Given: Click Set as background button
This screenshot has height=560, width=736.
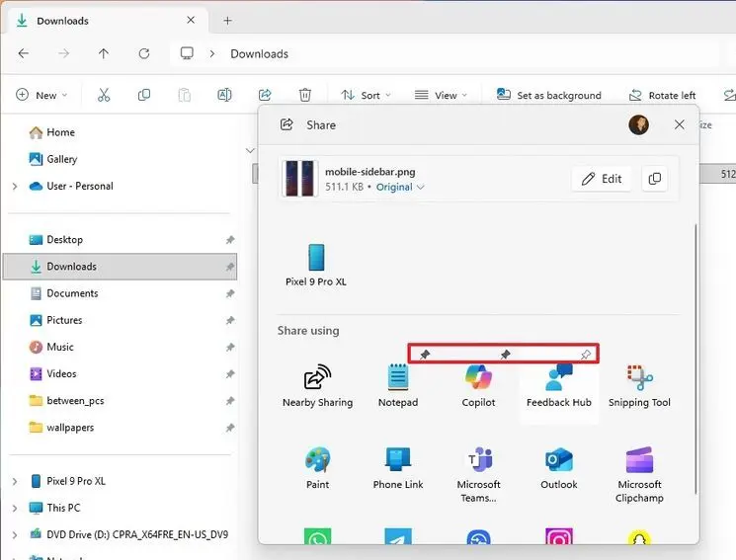Looking at the screenshot, I should coord(549,95).
